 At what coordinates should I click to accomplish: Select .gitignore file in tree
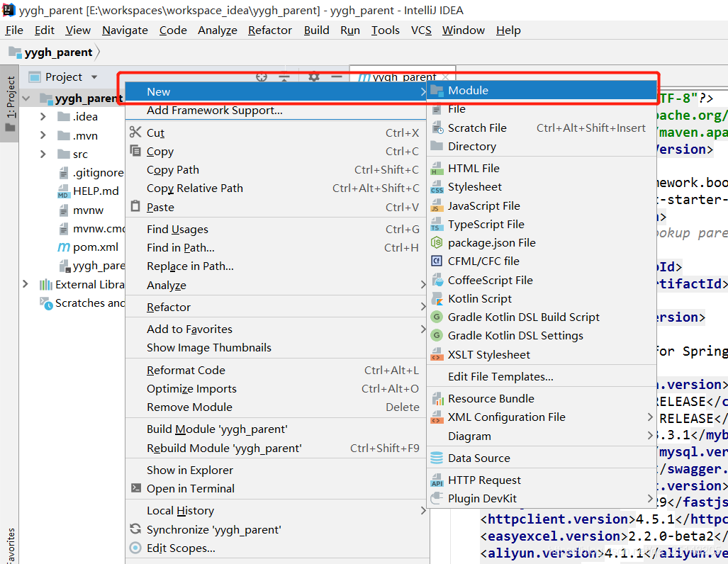click(x=98, y=173)
